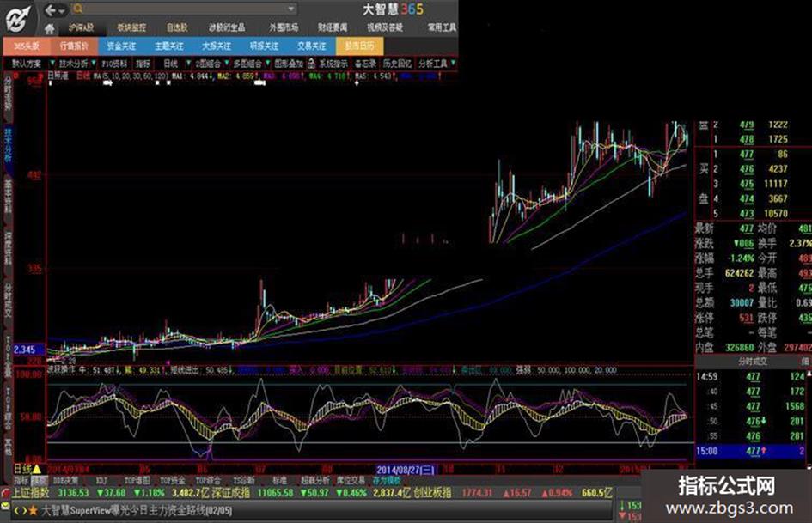Focus the stock search input field
The width and height of the screenshot is (812, 523).
[185, 9]
